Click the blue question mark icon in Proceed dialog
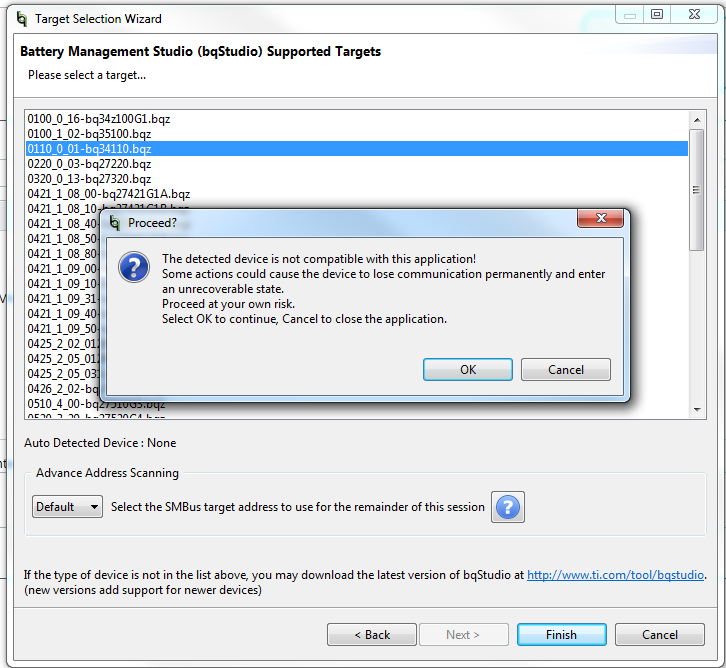This screenshot has width=726, height=668. coord(134,267)
